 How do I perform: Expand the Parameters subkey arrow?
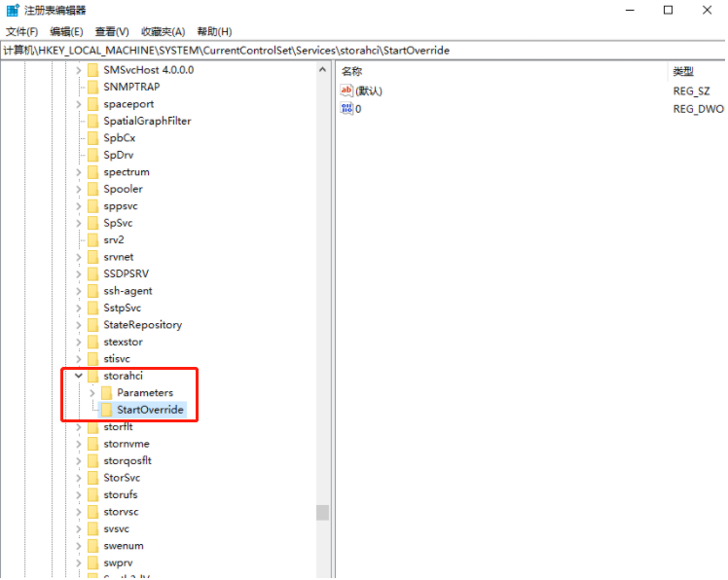(92, 393)
